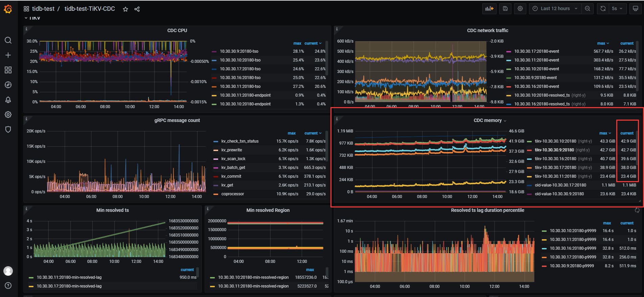Star the tidb-test-TiKV-CDC dashboard
Viewport: 644px width, 297px height.
[x=125, y=9]
